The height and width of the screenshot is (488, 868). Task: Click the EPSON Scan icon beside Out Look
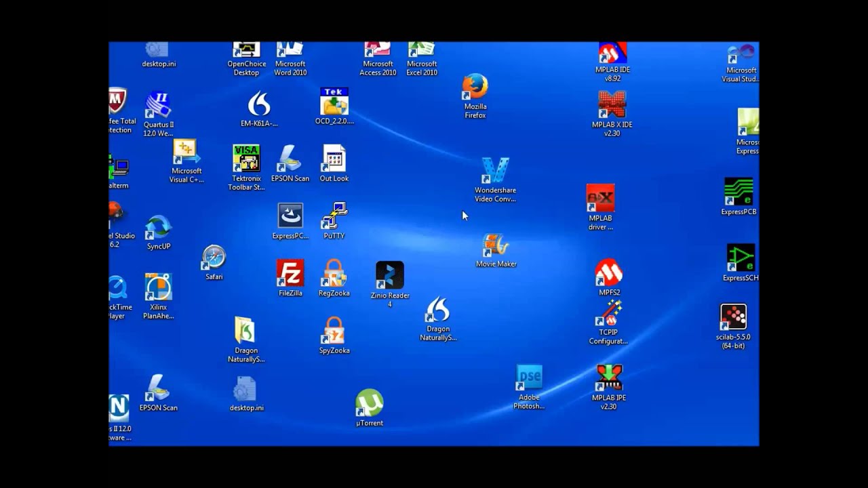[290, 163]
